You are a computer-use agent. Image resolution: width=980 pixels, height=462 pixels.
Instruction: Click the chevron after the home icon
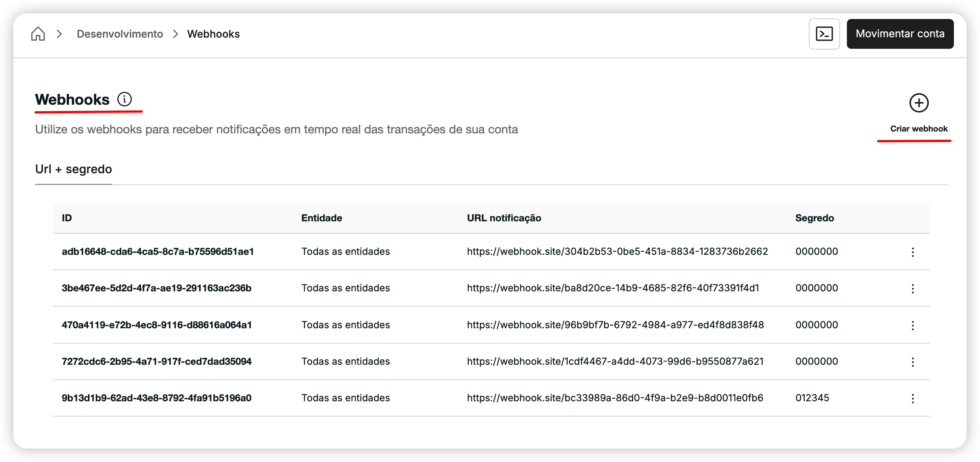(x=60, y=34)
